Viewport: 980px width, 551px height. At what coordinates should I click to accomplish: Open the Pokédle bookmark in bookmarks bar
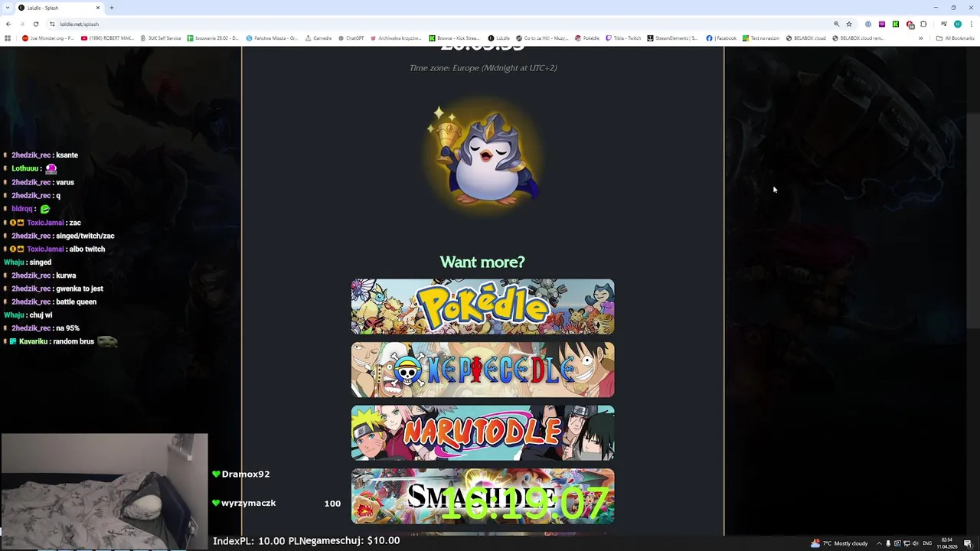[587, 38]
